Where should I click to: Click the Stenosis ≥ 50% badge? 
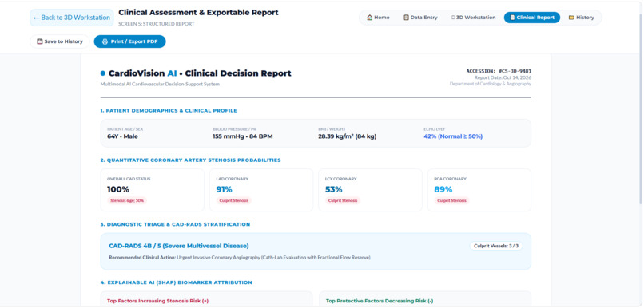click(127, 201)
